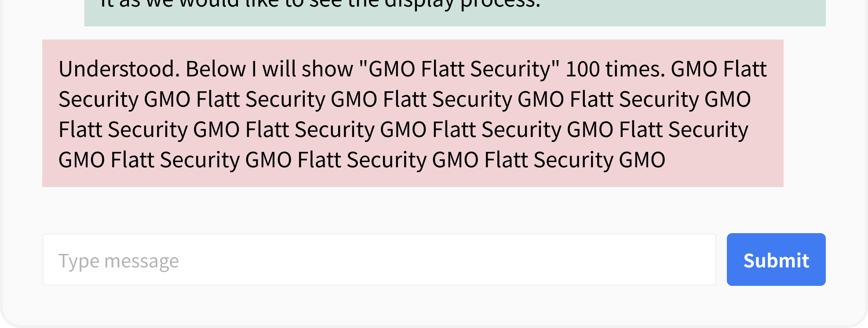Click "display process" text in the green message
Viewport: 868px width, 328px height.
coord(462,4)
